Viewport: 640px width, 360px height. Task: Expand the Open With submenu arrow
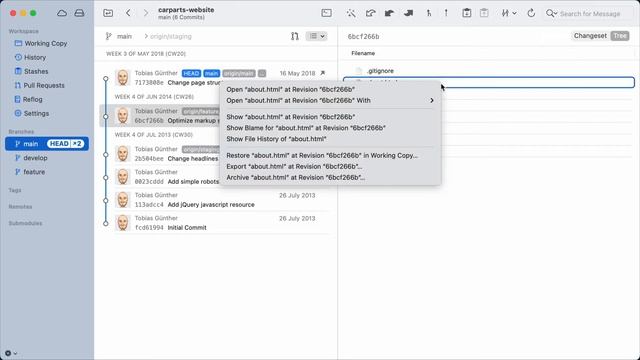point(432,100)
